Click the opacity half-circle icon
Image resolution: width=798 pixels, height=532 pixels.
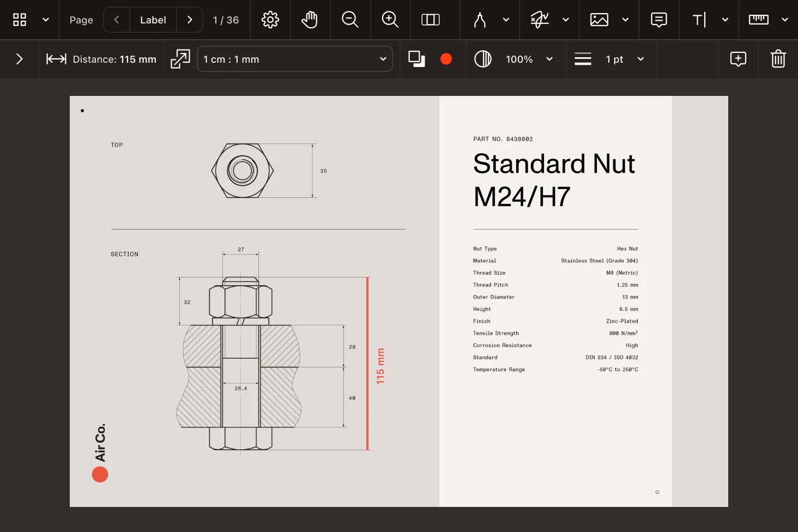[483, 59]
